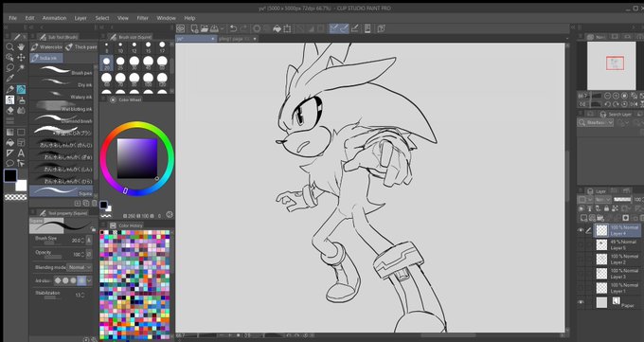The width and height of the screenshot is (644, 342).
Task: Click the Brush Size stepper arrows
Action: pyautogui.click(x=83, y=241)
